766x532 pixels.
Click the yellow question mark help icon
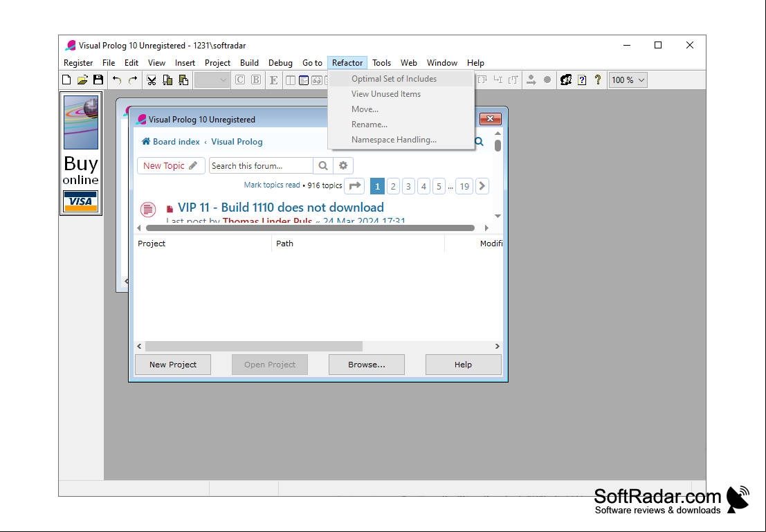[x=598, y=80]
